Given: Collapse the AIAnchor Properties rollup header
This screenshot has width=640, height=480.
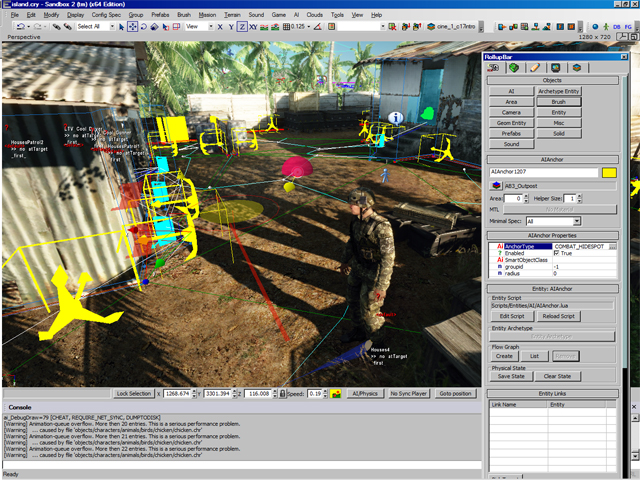Looking at the screenshot, I should pyautogui.click(x=552, y=236).
